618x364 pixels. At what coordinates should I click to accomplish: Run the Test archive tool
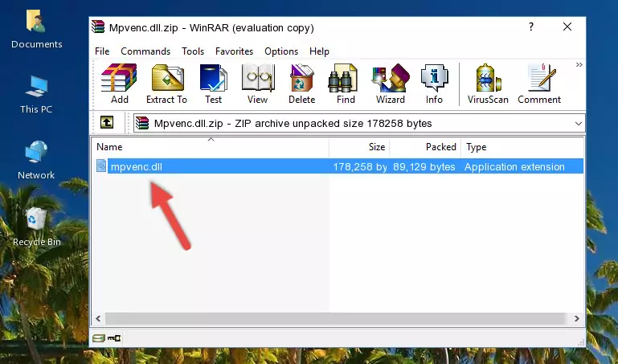(213, 84)
